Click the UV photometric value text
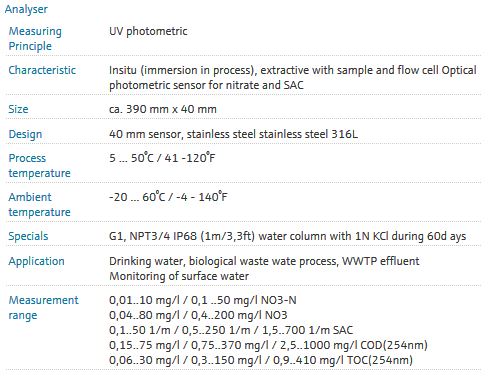489x376 pixels. tap(148, 31)
